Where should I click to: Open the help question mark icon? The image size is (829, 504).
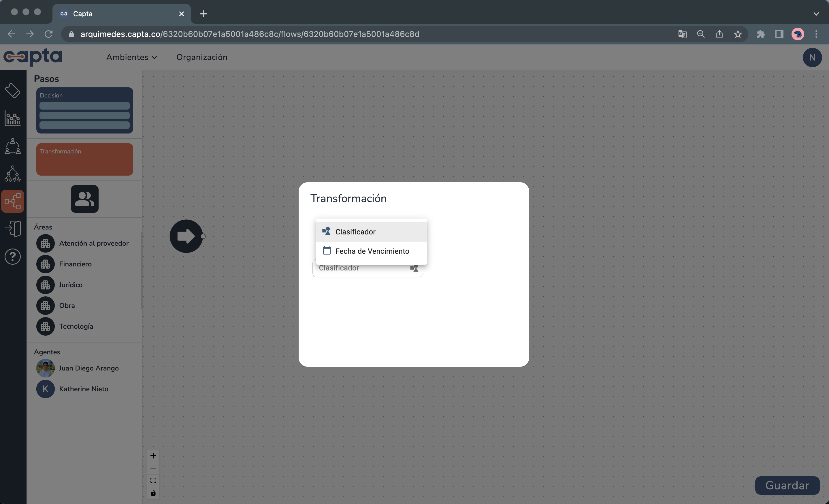12,256
